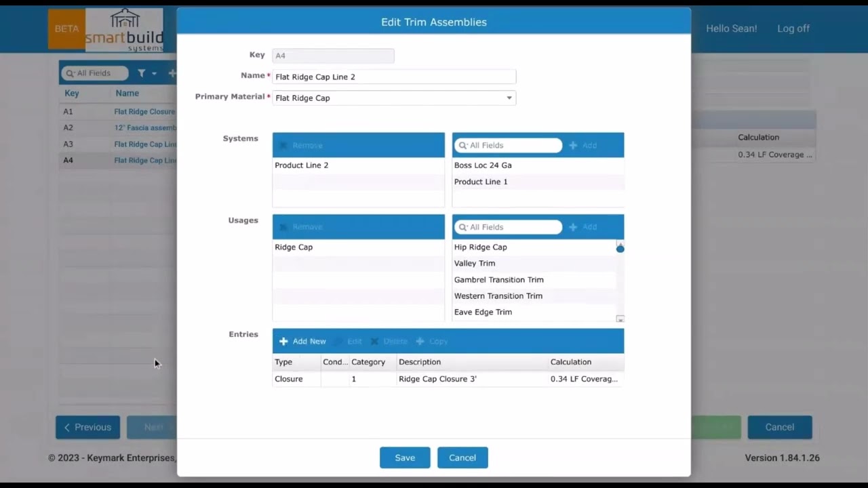Click the Delete entry toolbar button
The image size is (868, 488).
point(389,341)
